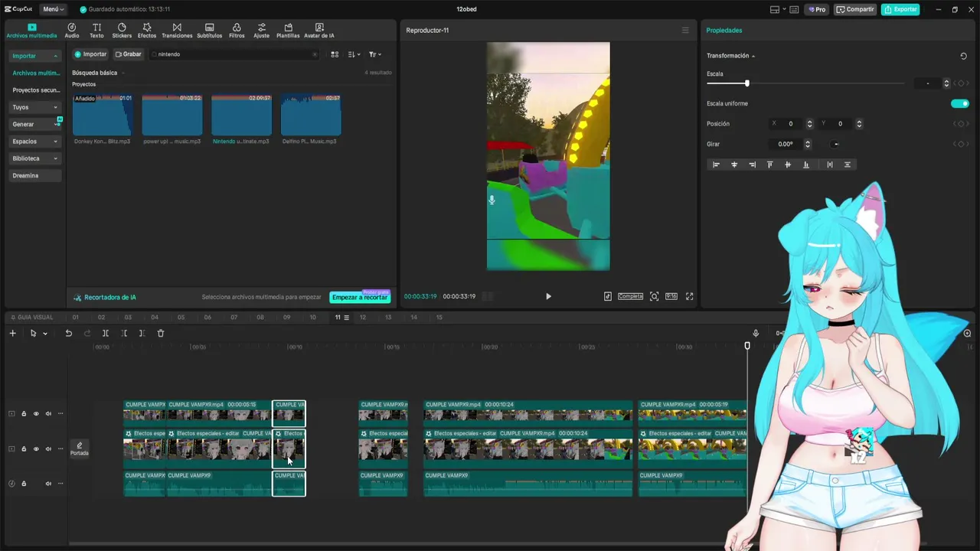
Task: Click the Compartir button
Action: [x=855, y=9]
